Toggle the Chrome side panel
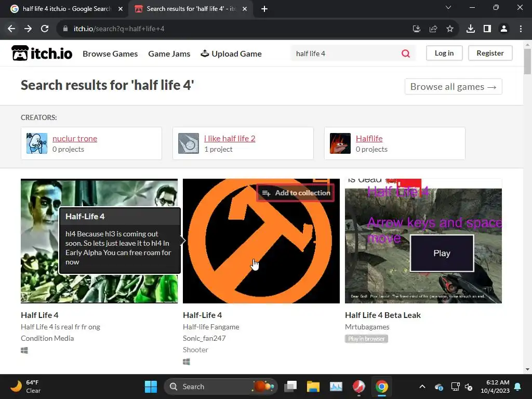This screenshot has width=532, height=399. tap(487, 29)
